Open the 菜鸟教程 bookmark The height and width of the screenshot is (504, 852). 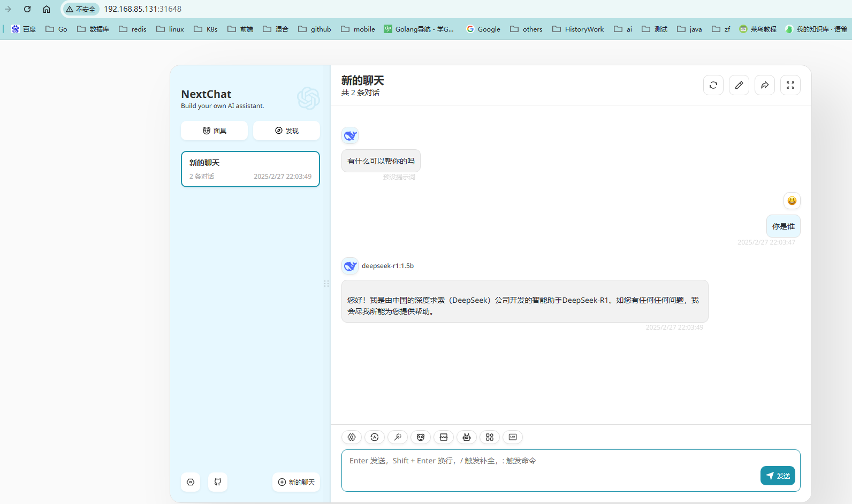758,29
